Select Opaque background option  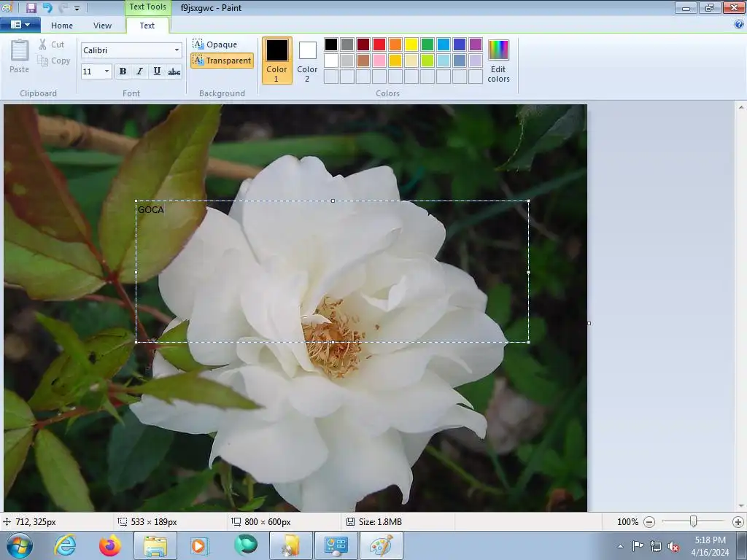pos(215,44)
